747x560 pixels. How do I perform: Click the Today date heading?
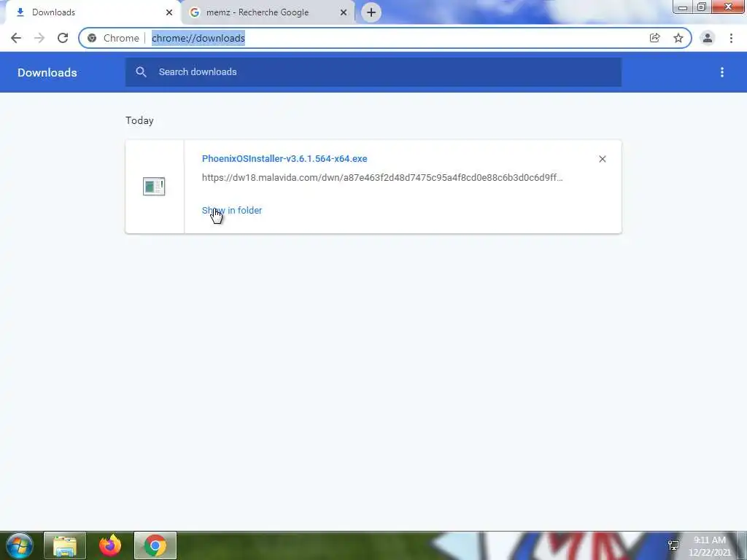point(139,120)
